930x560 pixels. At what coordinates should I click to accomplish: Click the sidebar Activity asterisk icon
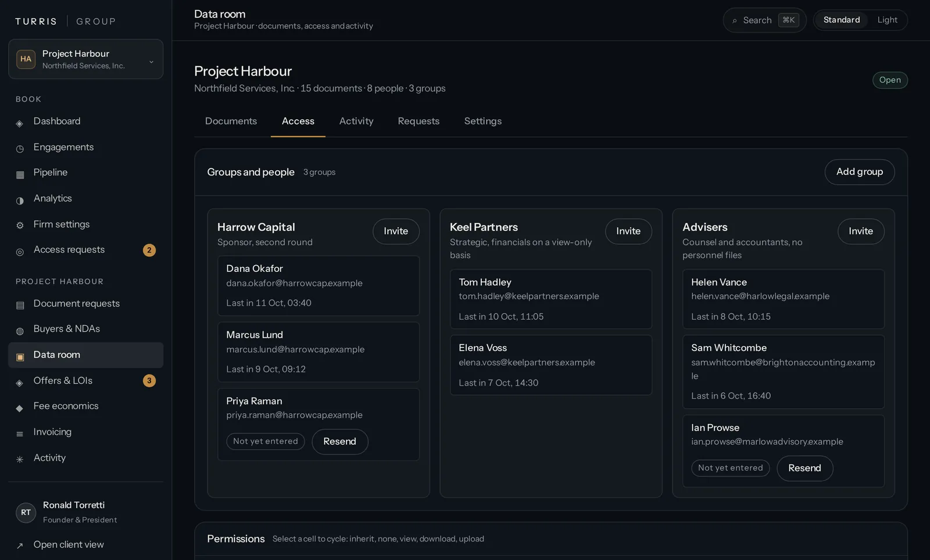tap(20, 460)
